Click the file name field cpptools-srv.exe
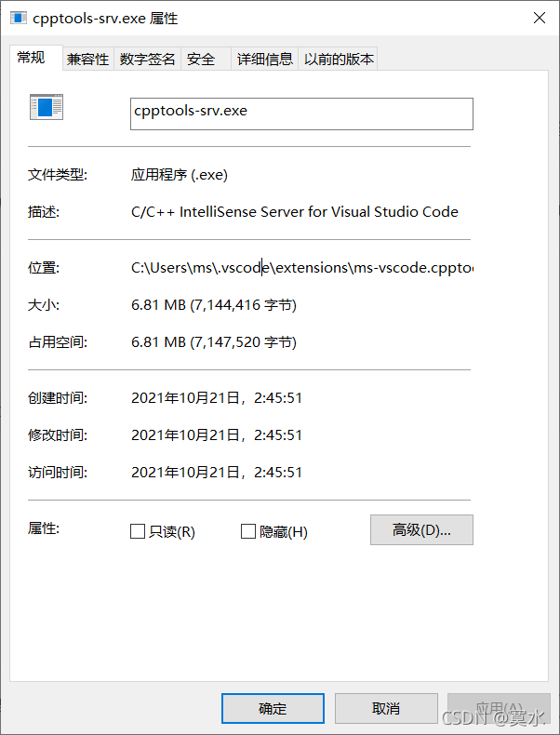Screen dimensions: 560x735 301,114
